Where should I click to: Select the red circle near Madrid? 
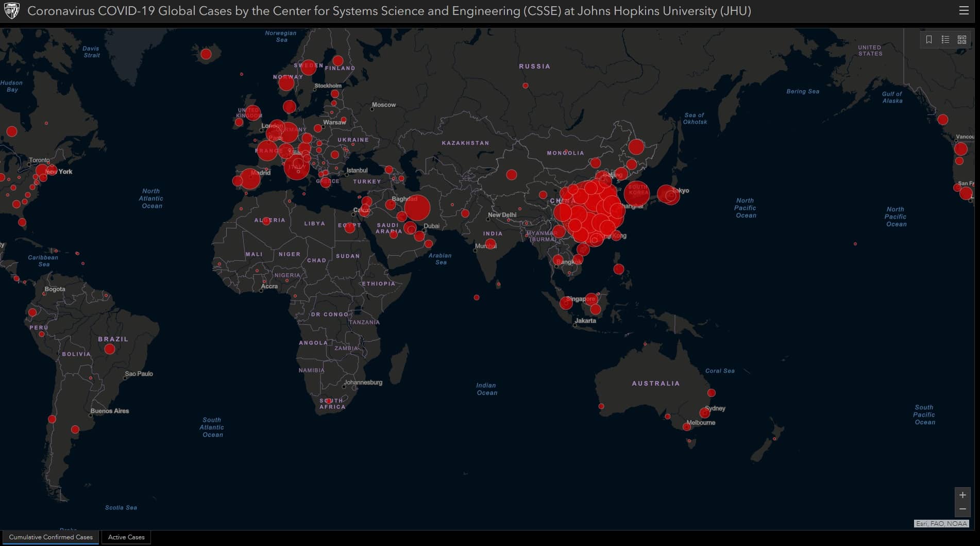click(250, 179)
